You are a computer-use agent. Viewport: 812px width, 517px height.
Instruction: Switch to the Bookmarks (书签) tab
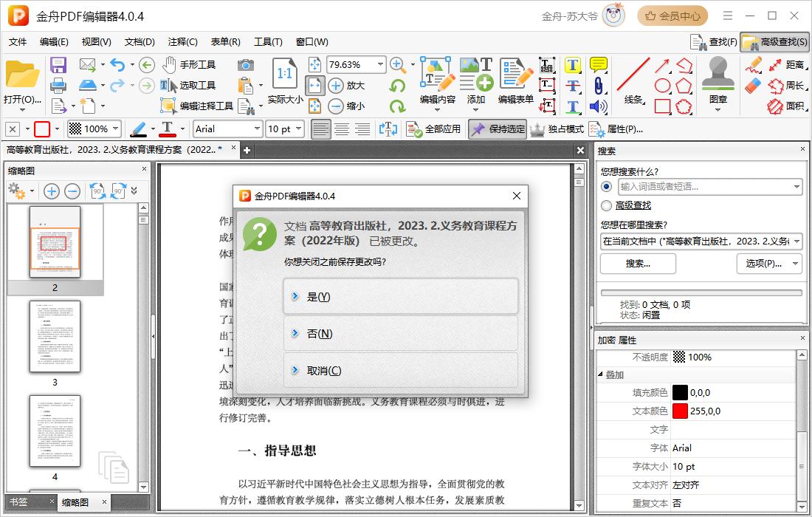[19, 502]
